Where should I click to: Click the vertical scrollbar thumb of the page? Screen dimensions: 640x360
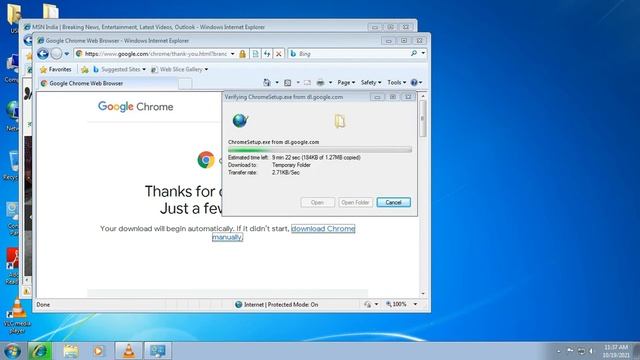tap(423, 118)
